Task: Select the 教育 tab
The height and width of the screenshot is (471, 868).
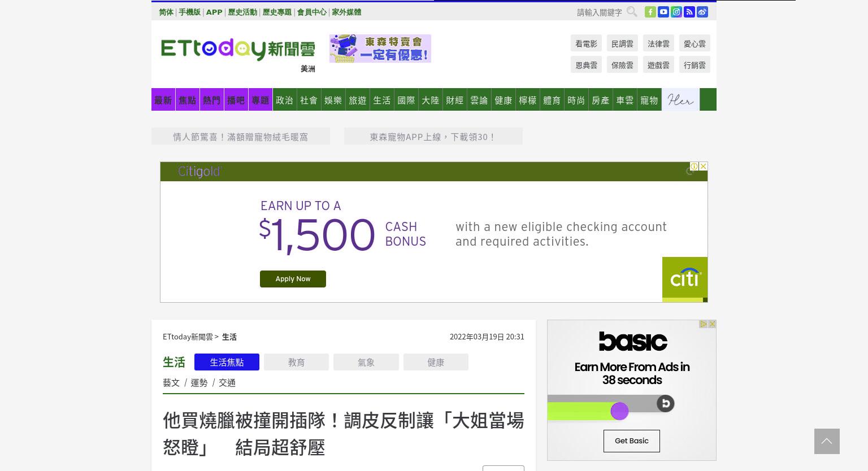Action: [x=296, y=362]
